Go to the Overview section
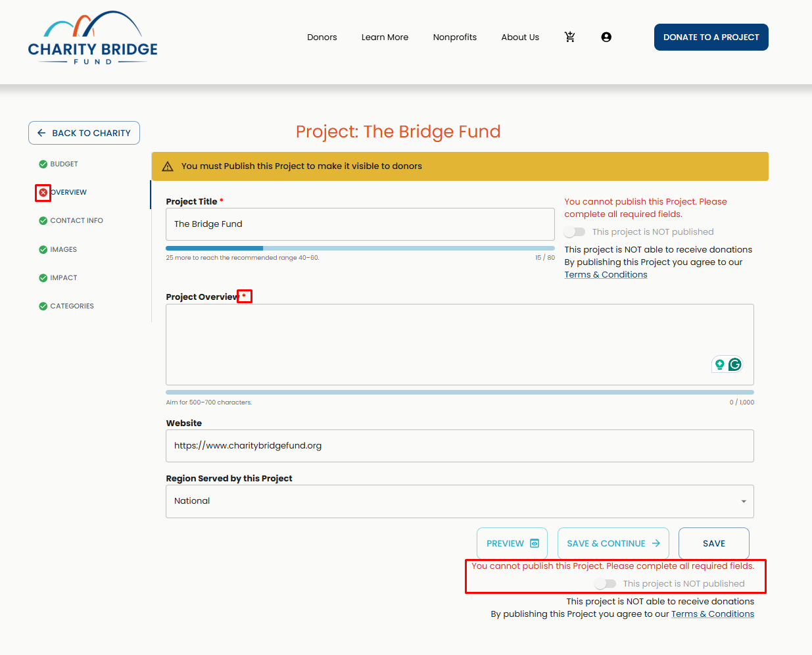Image resolution: width=812 pixels, height=655 pixels. coord(68,192)
